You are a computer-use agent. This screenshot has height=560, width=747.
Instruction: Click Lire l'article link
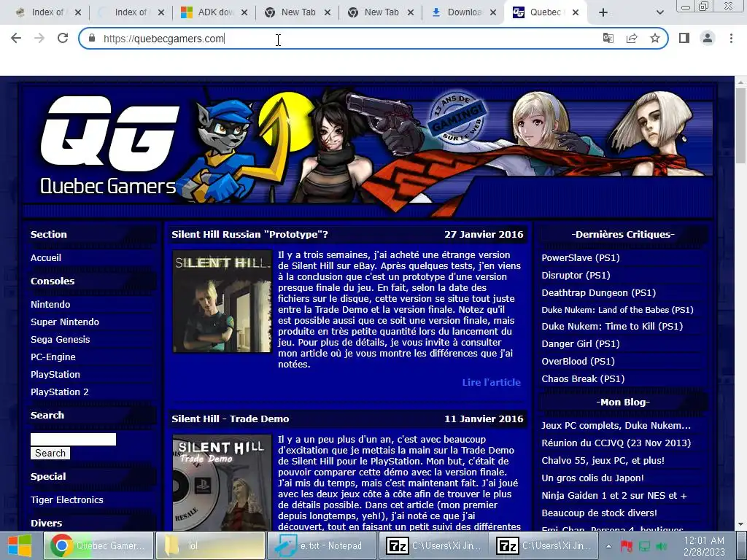[491, 382]
